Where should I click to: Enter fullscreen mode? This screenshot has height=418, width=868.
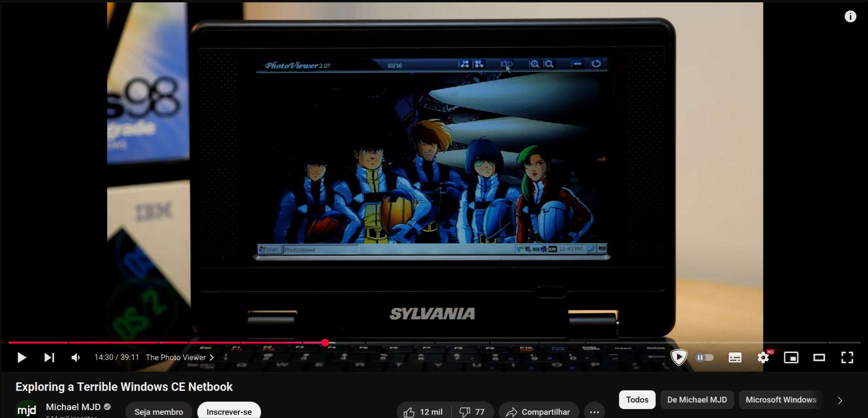click(847, 358)
